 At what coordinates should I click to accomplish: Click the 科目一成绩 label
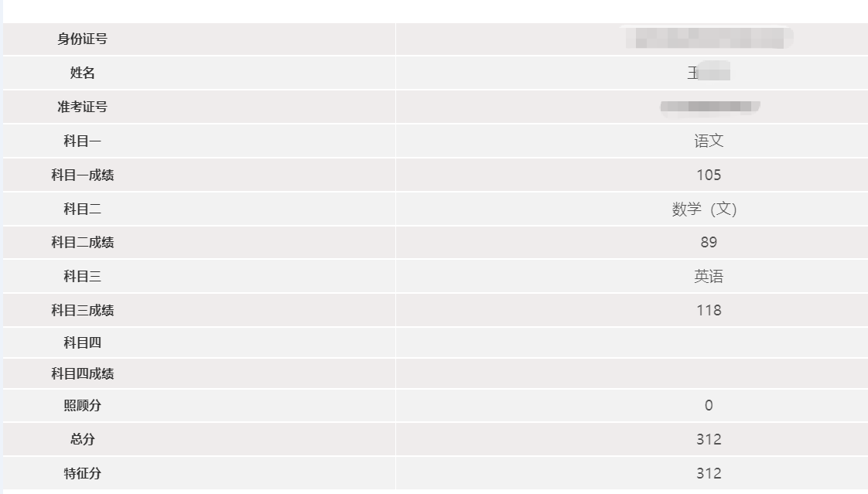(x=82, y=175)
